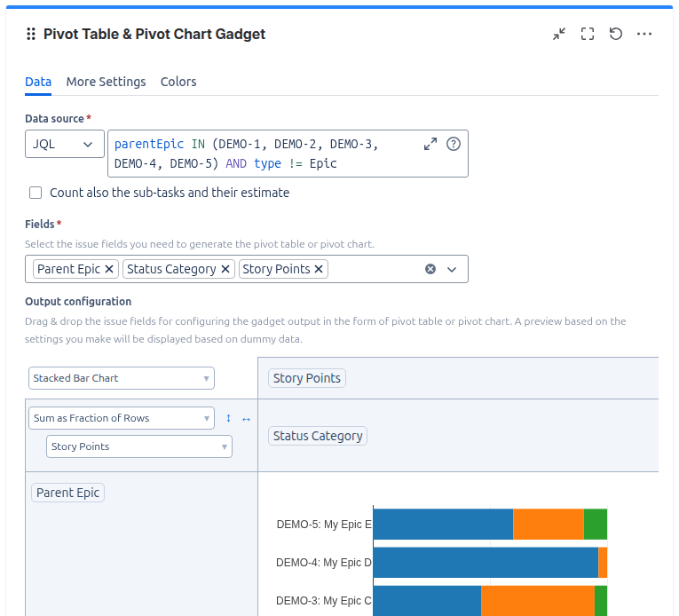Screen dimensions: 679x616
Task: Open JQL syntax help
Action: coord(454,144)
